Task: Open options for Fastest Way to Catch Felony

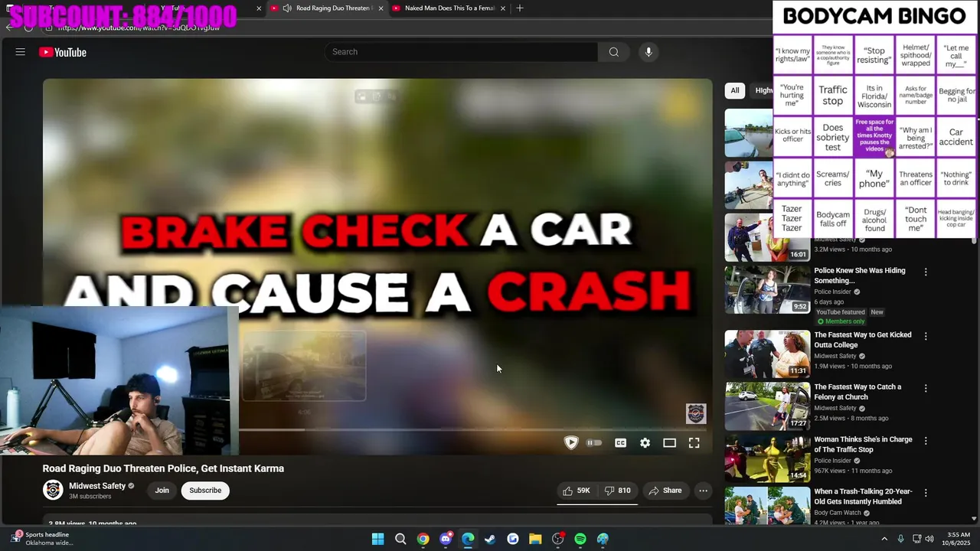Action: click(926, 388)
